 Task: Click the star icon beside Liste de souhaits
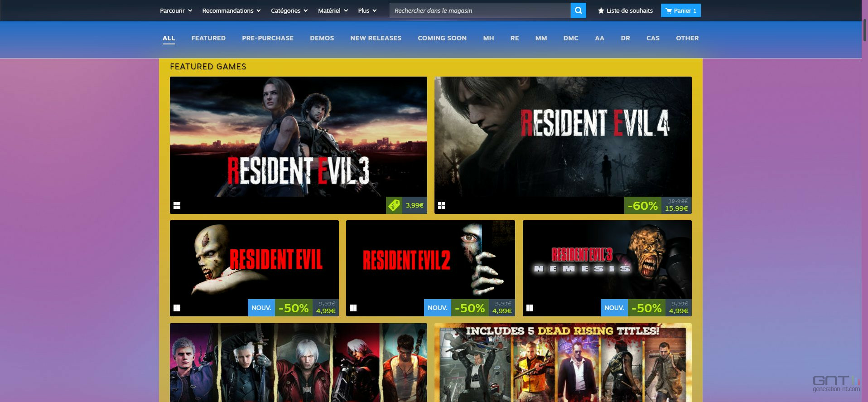pyautogui.click(x=601, y=10)
